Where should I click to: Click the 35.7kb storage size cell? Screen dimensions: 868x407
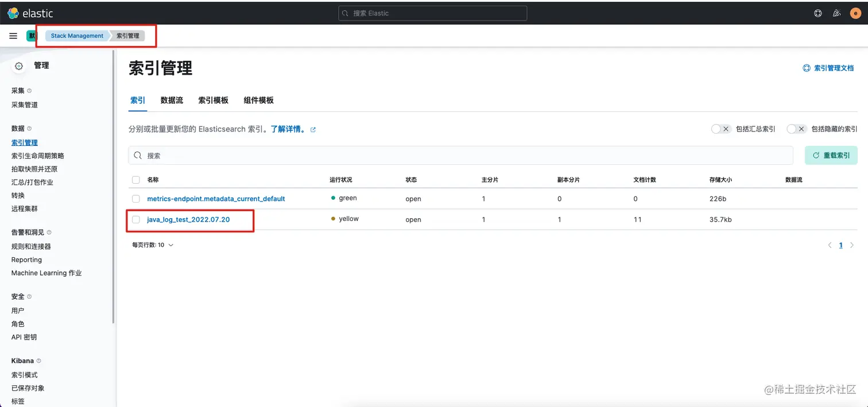(720, 220)
